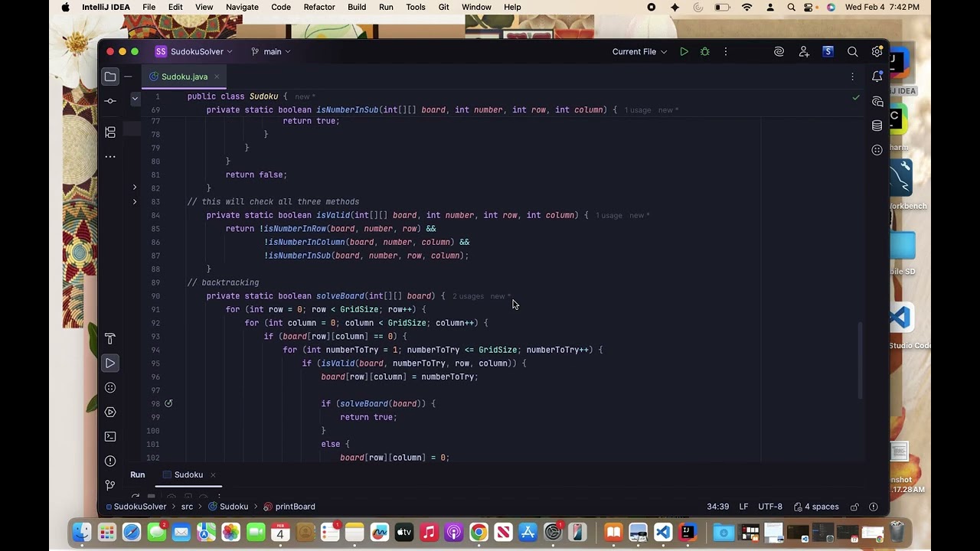Show more tool windows ellipsis

[110, 157]
